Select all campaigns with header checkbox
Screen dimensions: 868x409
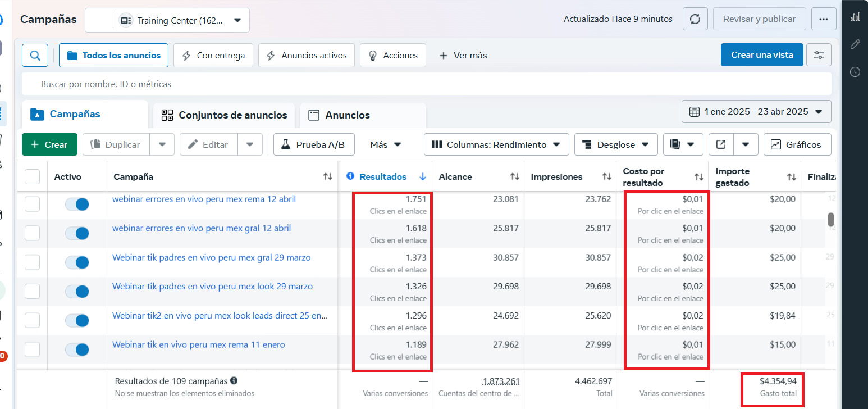coord(33,177)
